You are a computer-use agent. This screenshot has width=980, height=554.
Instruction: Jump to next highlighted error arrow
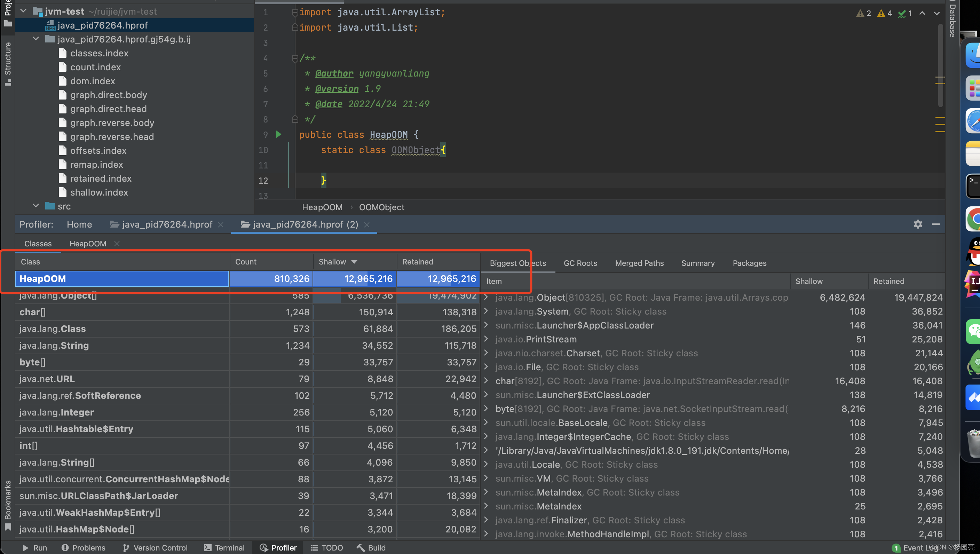point(936,13)
